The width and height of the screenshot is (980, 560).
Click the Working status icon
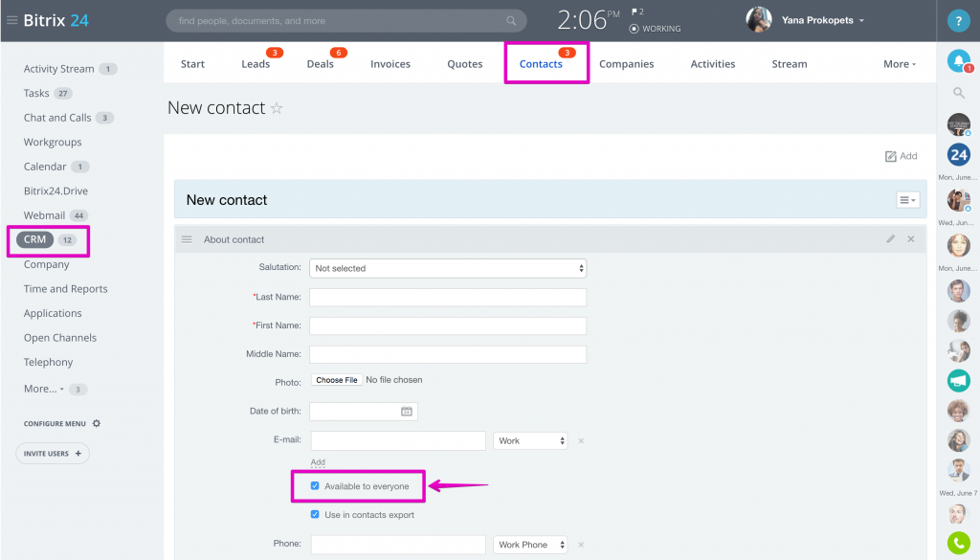click(634, 29)
